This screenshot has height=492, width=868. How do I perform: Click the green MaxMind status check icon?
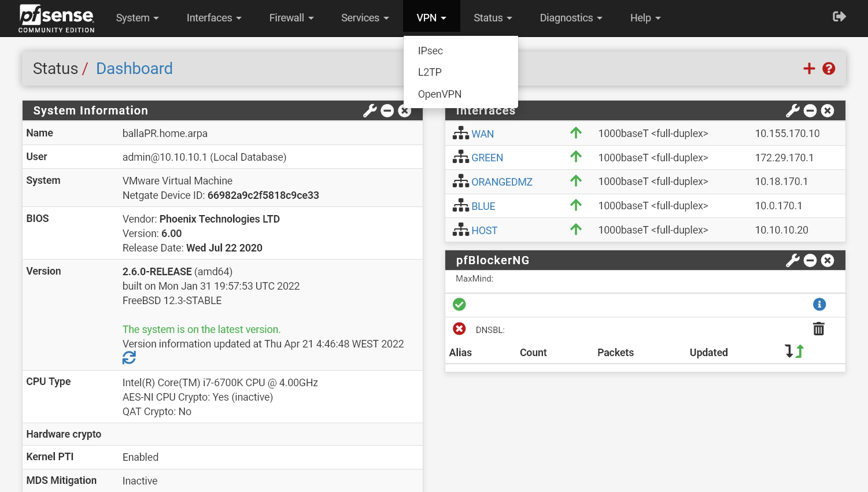(x=459, y=304)
